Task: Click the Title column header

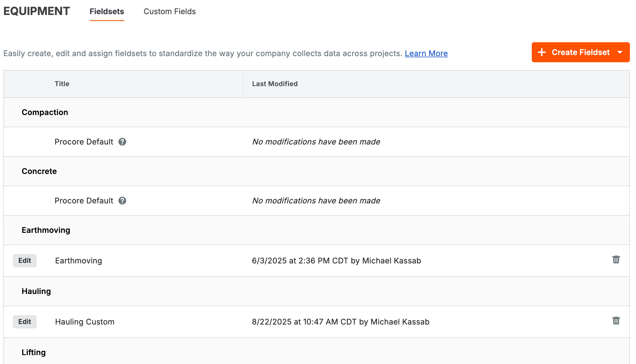Action: click(62, 84)
